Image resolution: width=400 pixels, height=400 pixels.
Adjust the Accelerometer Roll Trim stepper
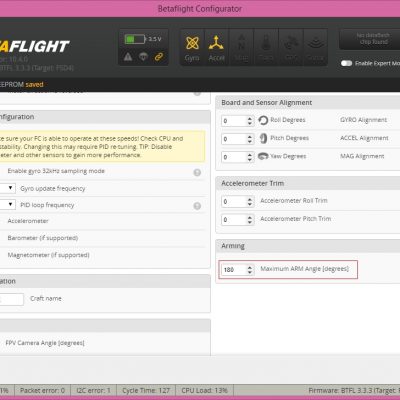pos(250,201)
